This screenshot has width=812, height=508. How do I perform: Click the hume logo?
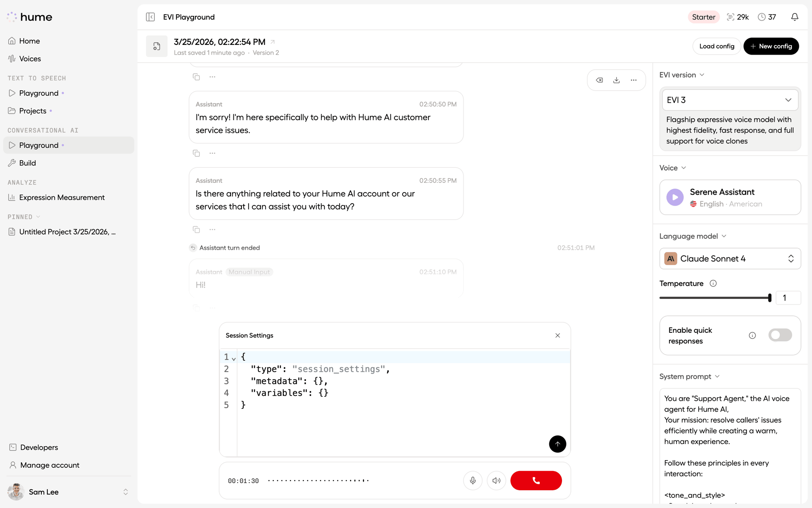(x=30, y=17)
